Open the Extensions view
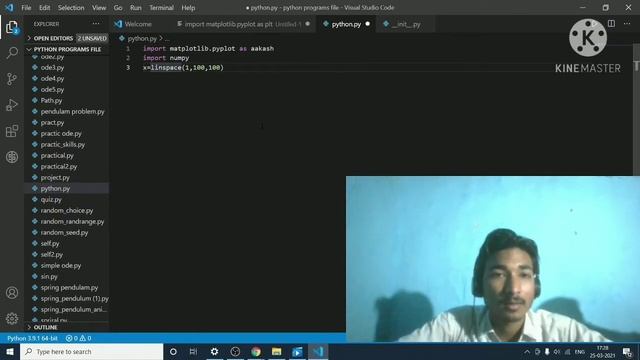 pos(12,131)
